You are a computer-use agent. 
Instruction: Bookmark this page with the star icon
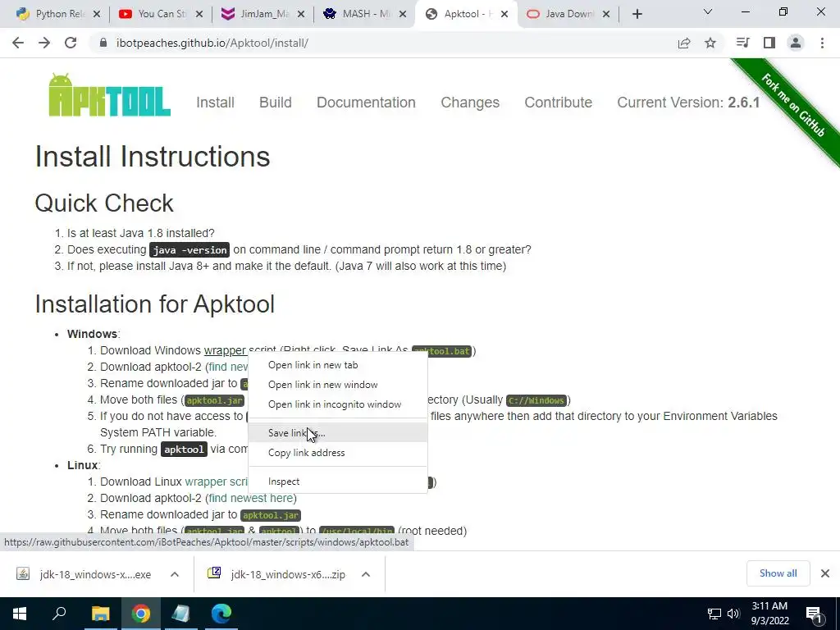710,43
